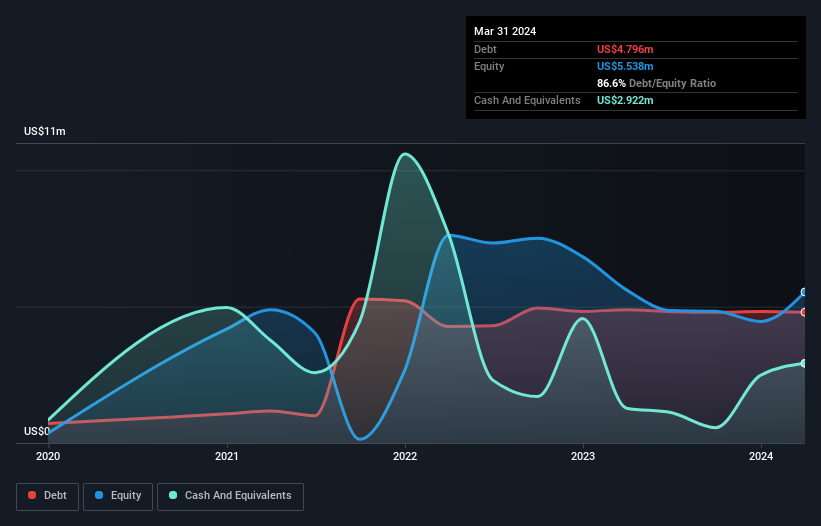Screen dimensions: 821x526
Task: Click the blue Equity endpoint marker
Action: [x=804, y=292]
